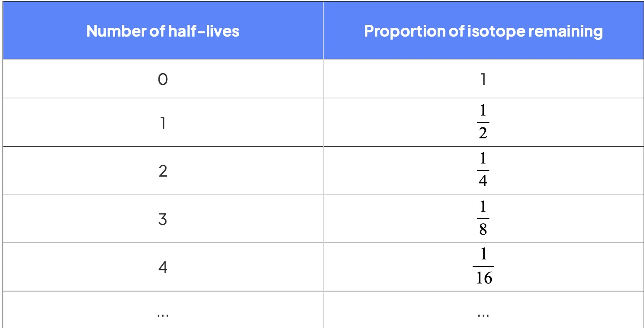The width and height of the screenshot is (644, 328).
Task: Click the half-lives cell containing 3
Action: [x=163, y=219]
